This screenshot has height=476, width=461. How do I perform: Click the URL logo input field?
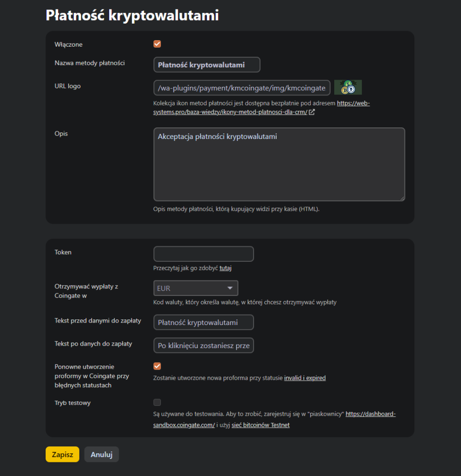[x=242, y=88]
